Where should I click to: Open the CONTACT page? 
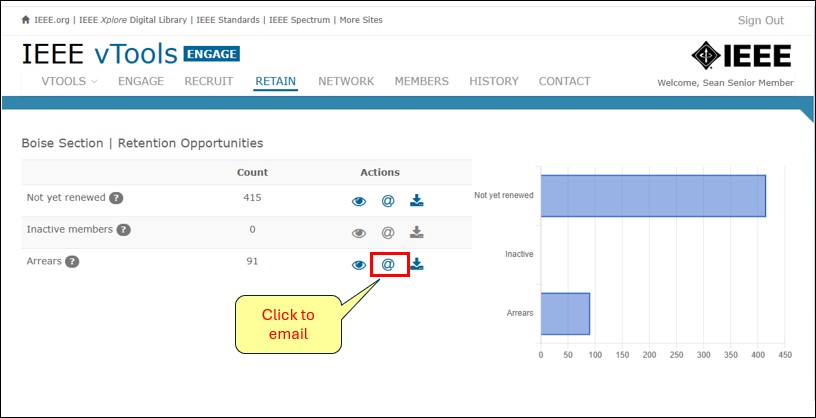coord(565,81)
